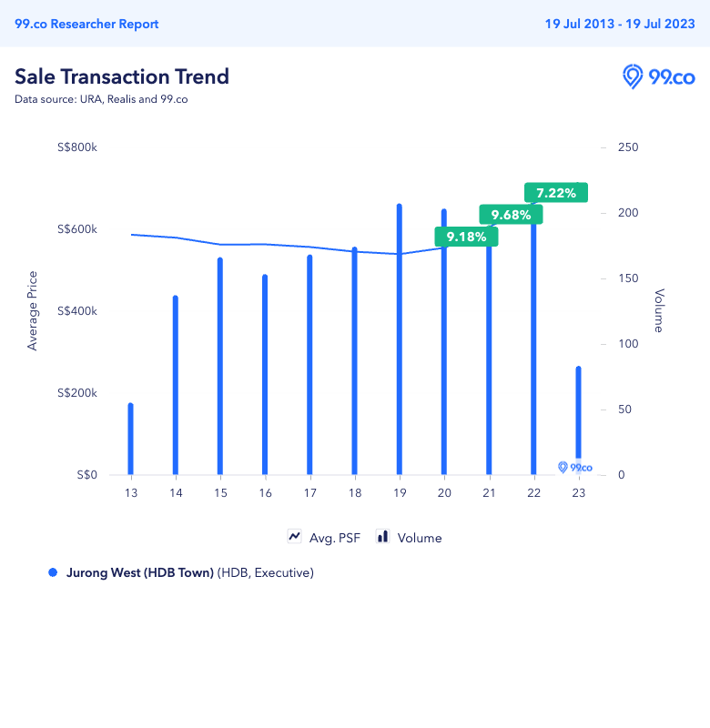Select the 2019 volume bar
This screenshot has height=728, width=710.
coord(400,339)
